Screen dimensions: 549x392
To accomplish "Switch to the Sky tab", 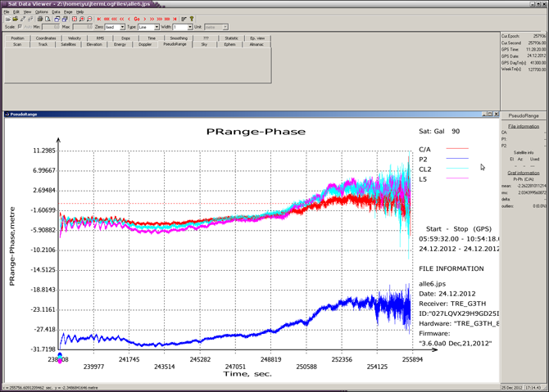I will pyautogui.click(x=204, y=44).
